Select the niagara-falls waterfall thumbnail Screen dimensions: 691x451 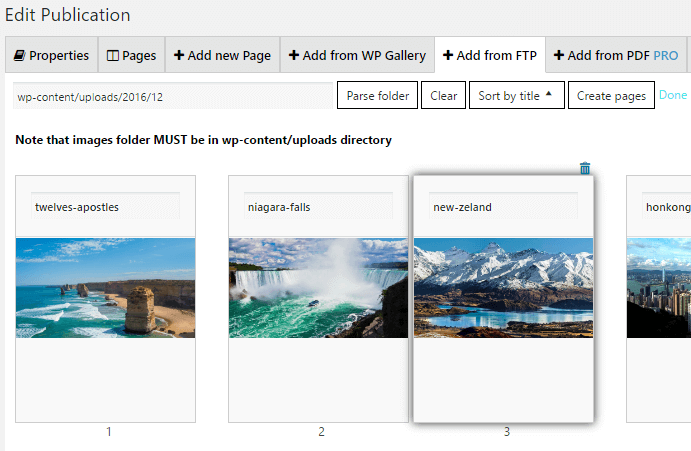pos(318,288)
